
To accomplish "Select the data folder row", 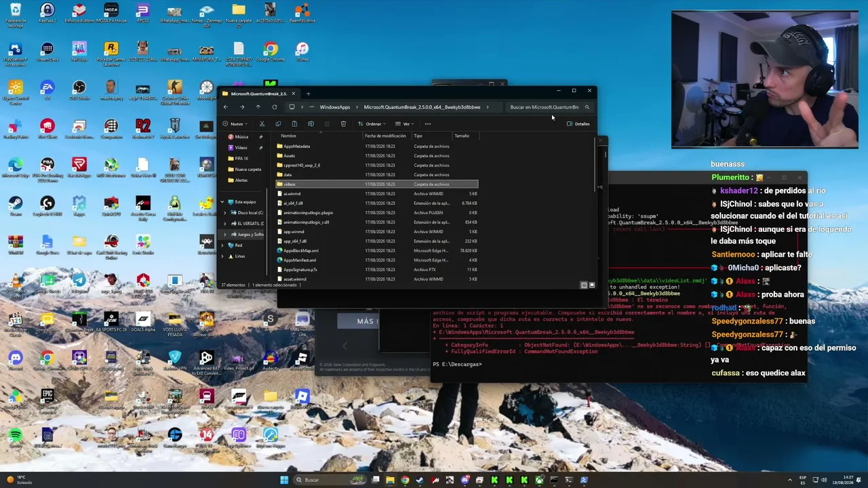I will coord(377,175).
